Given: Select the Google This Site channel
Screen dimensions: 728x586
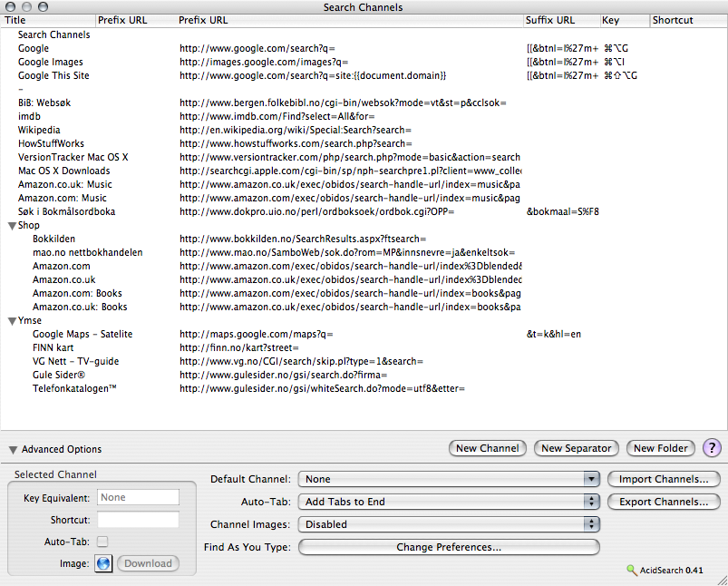Looking at the screenshot, I should click(x=53, y=76).
